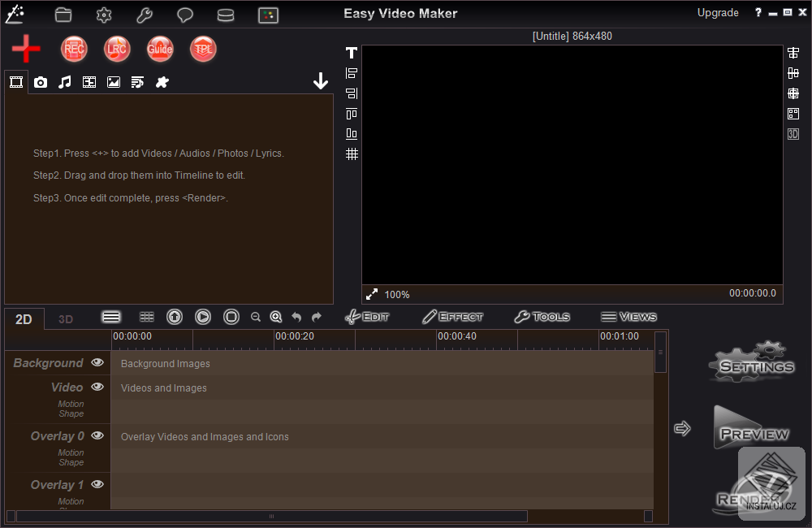The height and width of the screenshot is (528, 812).
Task: Click the center-in-frame icon right of preview
Action: 793,93
